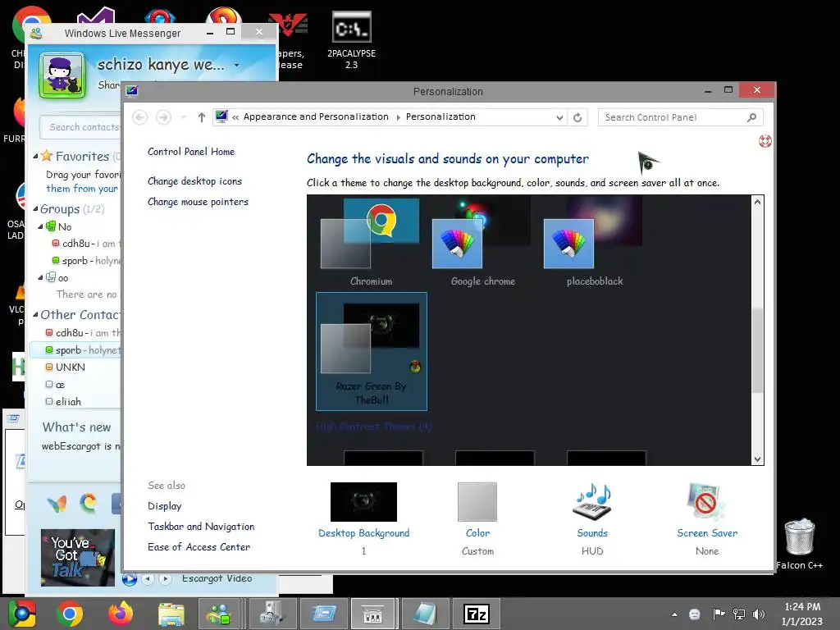Expand the address bar history dropdown
This screenshot has height=630, width=840.
(559, 117)
